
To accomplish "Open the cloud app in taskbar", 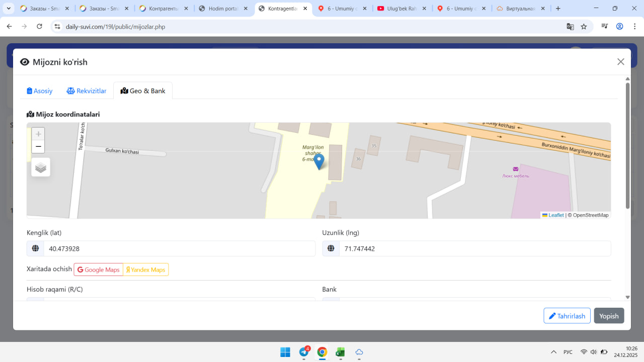I will (x=359, y=352).
